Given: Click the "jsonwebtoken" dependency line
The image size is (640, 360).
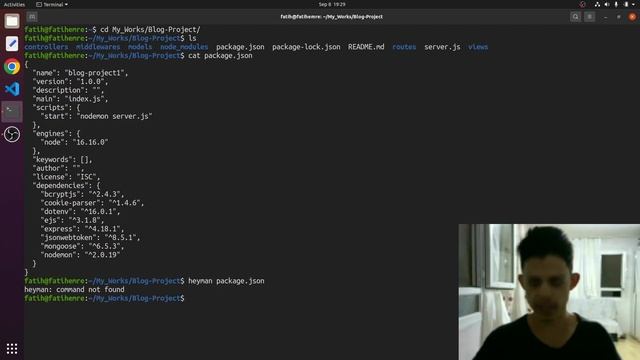Looking at the screenshot, I should click(90, 238).
